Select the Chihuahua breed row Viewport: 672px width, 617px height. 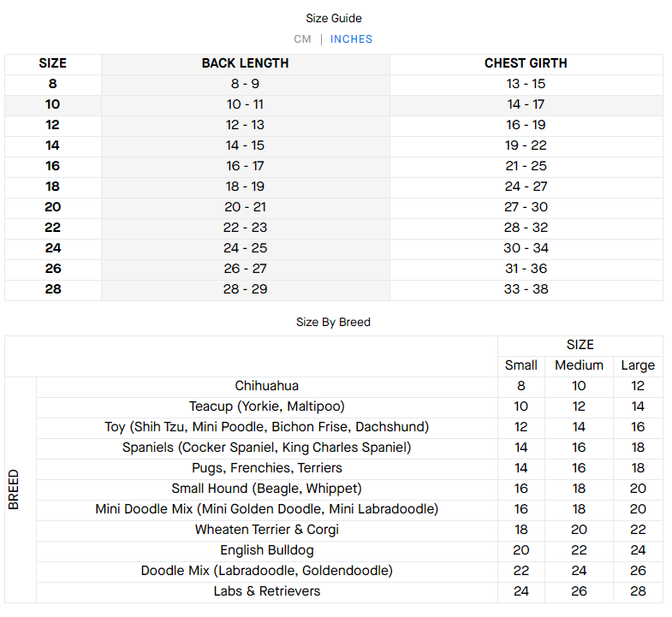267,386
